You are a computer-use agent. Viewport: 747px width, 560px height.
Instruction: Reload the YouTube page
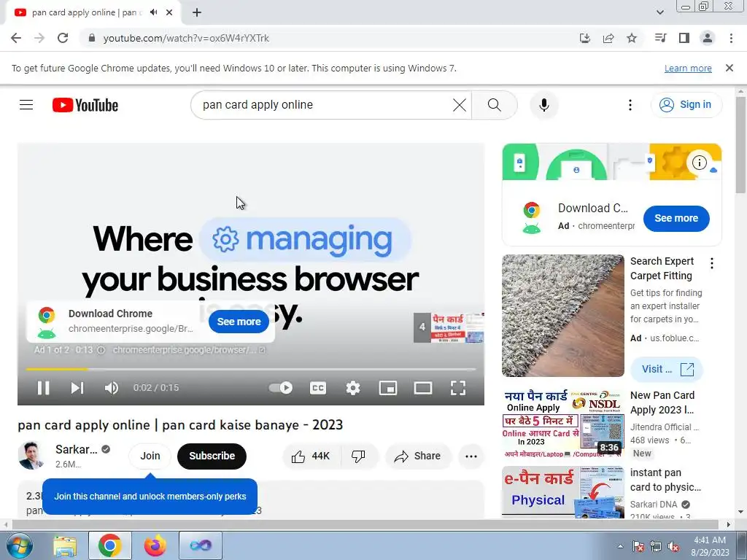[63, 38]
